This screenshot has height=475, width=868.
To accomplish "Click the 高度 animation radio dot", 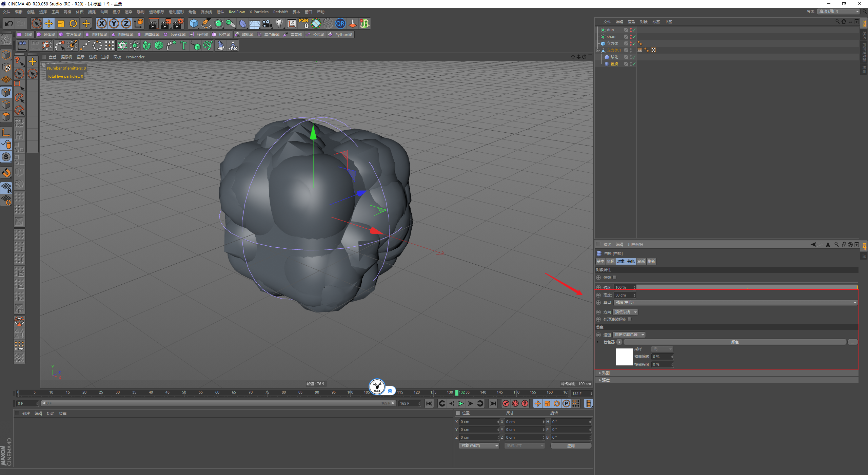I will click(598, 295).
